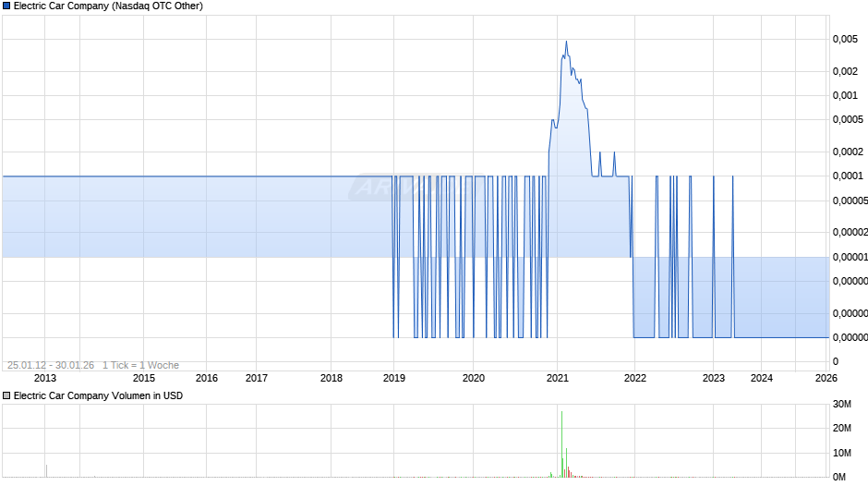Click the blue legend square beside Electric Car Company

[6, 6]
